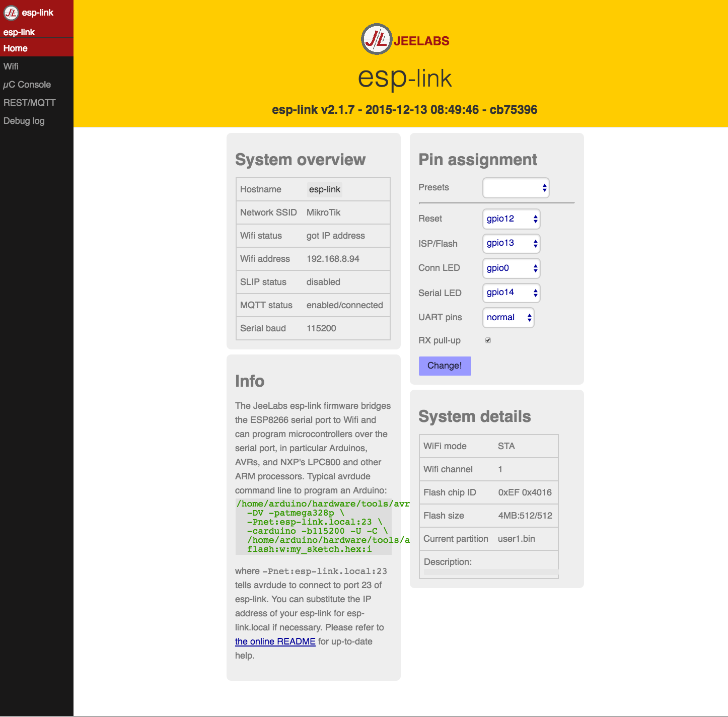This screenshot has width=728, height=717.
Task: Click the Flash chip ID value 0xEF 0x4016
Action: pyautogui.click(x=525, y=492)
